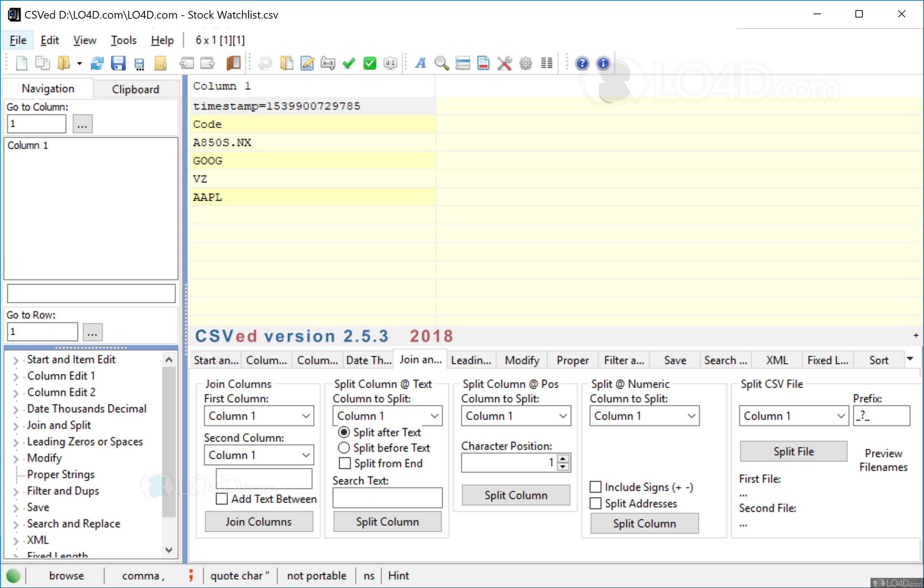
Task: Expand the Join and Split tree item
Action: tap(16, 425)
